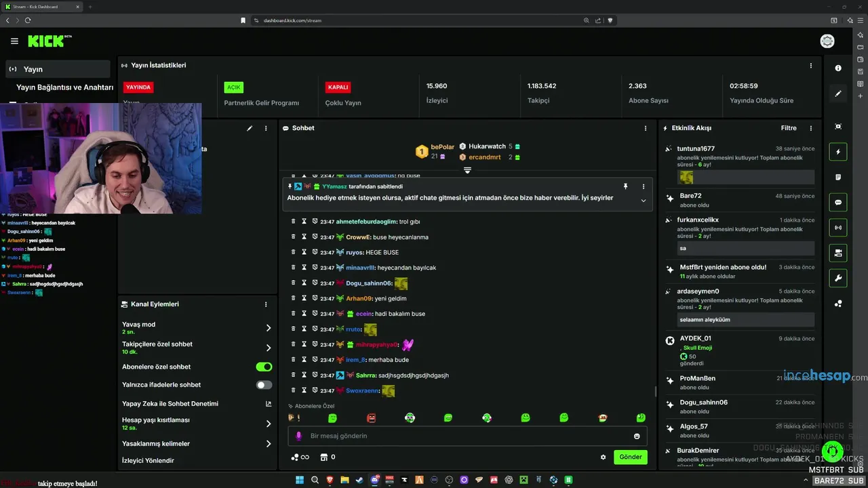Toggle the wrench channel actions icon
Viewport: 868px width, 488px height.
coord(838,278)
